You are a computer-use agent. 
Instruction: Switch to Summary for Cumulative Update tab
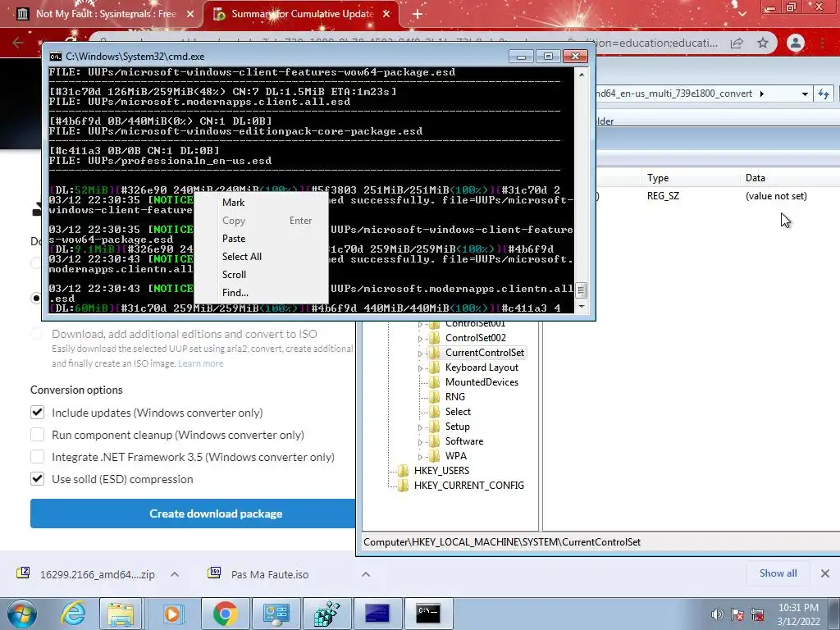[302, 14]
